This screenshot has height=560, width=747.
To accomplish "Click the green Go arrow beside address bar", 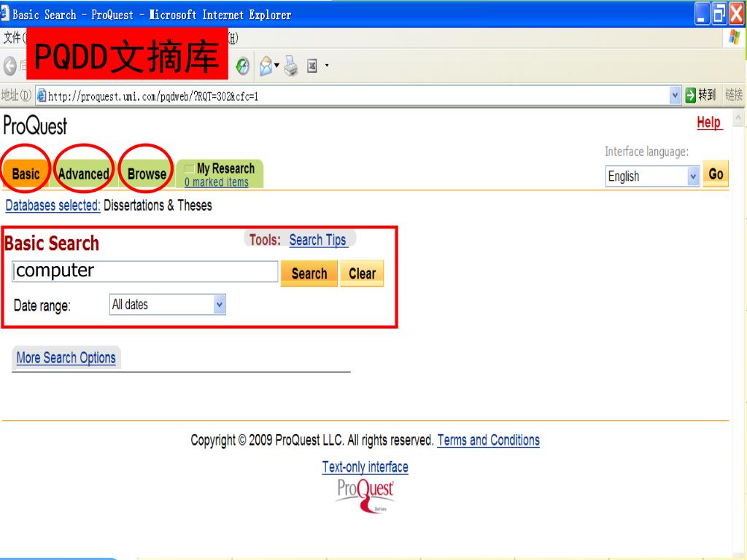I will tap(691, 96).
